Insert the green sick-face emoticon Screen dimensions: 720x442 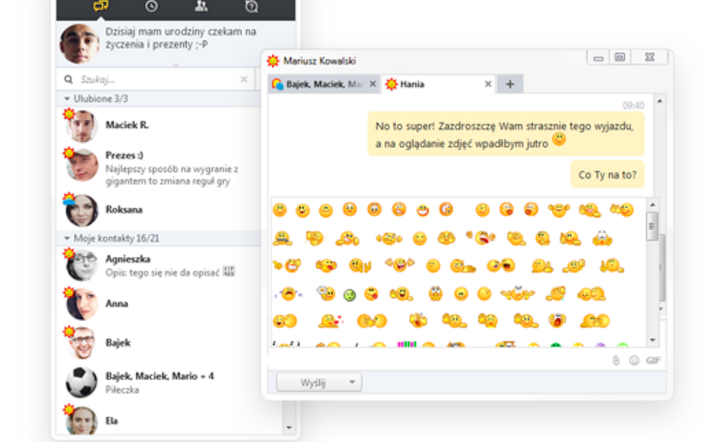pyautogui.click(x=349, y=296)
